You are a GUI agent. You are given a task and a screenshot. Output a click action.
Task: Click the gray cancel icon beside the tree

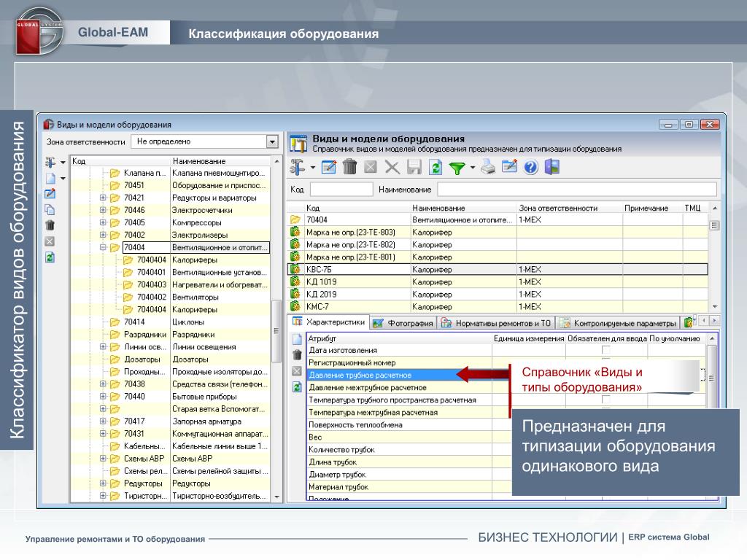coord(50,241)
